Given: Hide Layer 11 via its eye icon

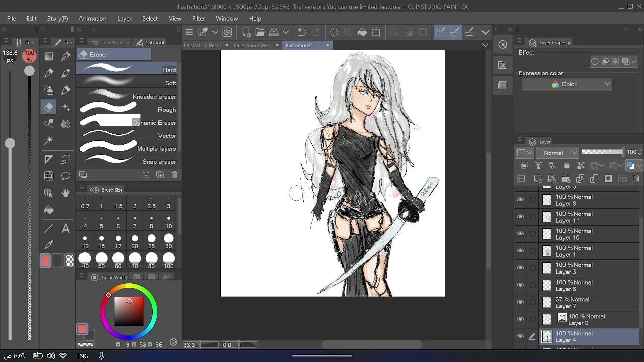Looking at the screenshot, I should (x=520, y=217).
